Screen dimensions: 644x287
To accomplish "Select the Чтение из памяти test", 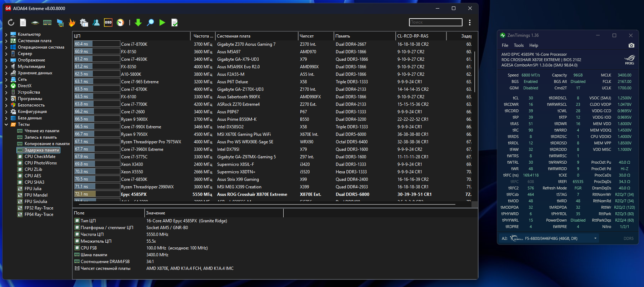I will coord(42,131).
